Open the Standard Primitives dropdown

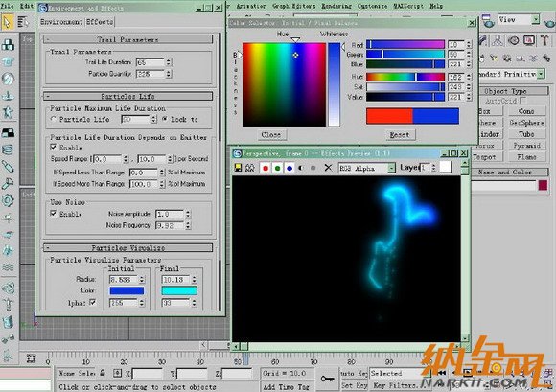(541, 74)
